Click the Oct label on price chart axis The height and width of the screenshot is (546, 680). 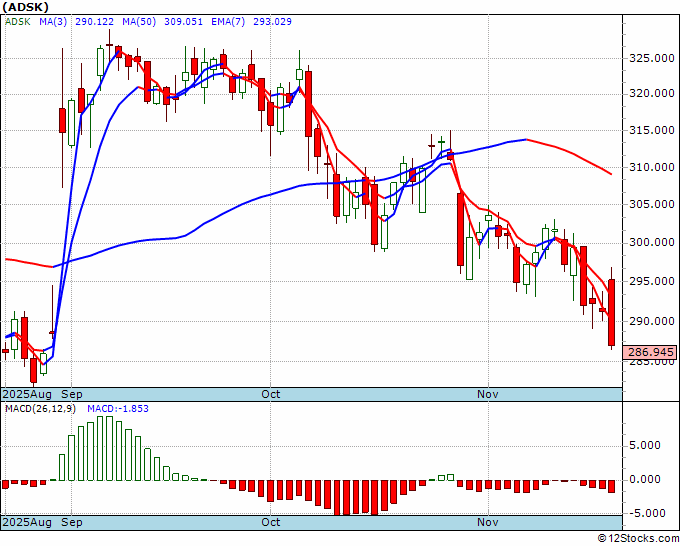tap(271, 394)
